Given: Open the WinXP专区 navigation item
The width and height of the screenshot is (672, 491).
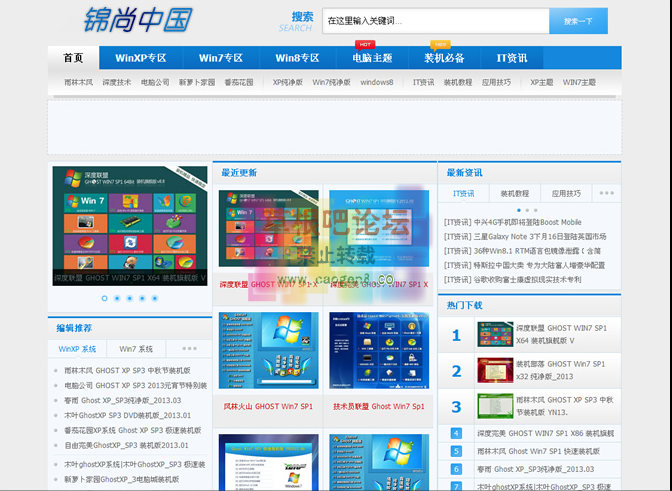Looking at the screenshot, I should pos(141,58).
